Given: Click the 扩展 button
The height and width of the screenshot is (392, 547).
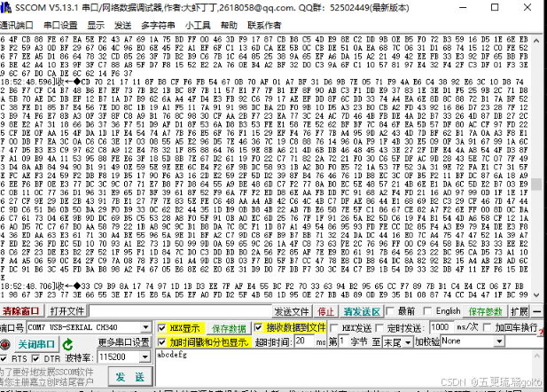Looking at the screenshot, I should 520,311.
